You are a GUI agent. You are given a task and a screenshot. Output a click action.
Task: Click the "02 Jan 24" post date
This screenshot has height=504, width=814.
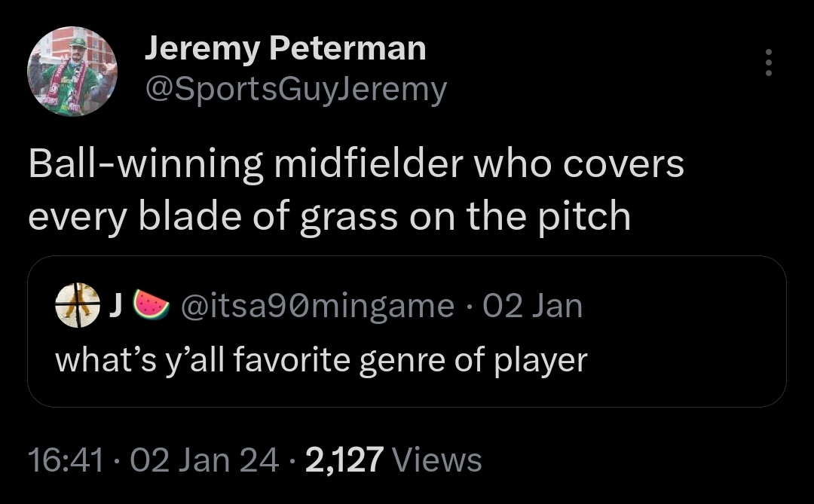point(204,460)
